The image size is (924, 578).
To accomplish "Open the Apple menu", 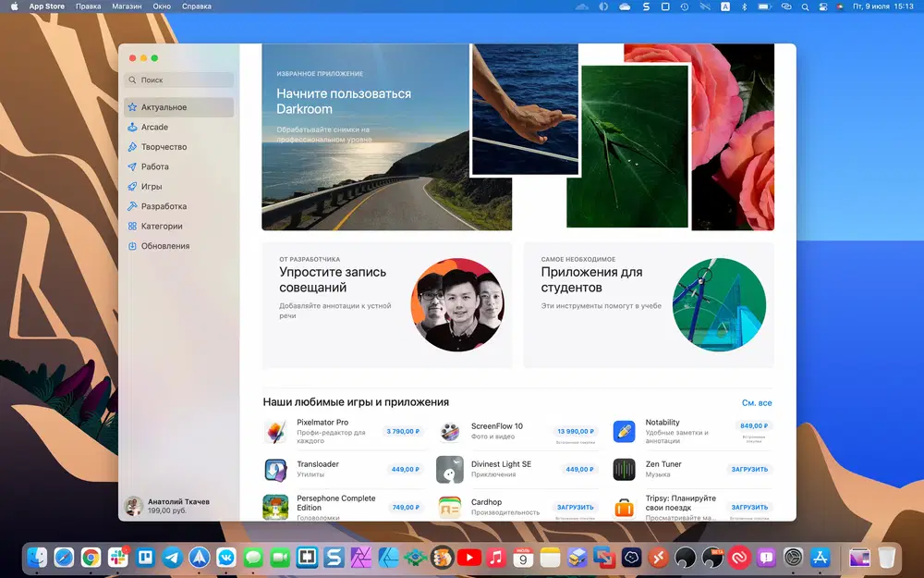I will (14, 6).
